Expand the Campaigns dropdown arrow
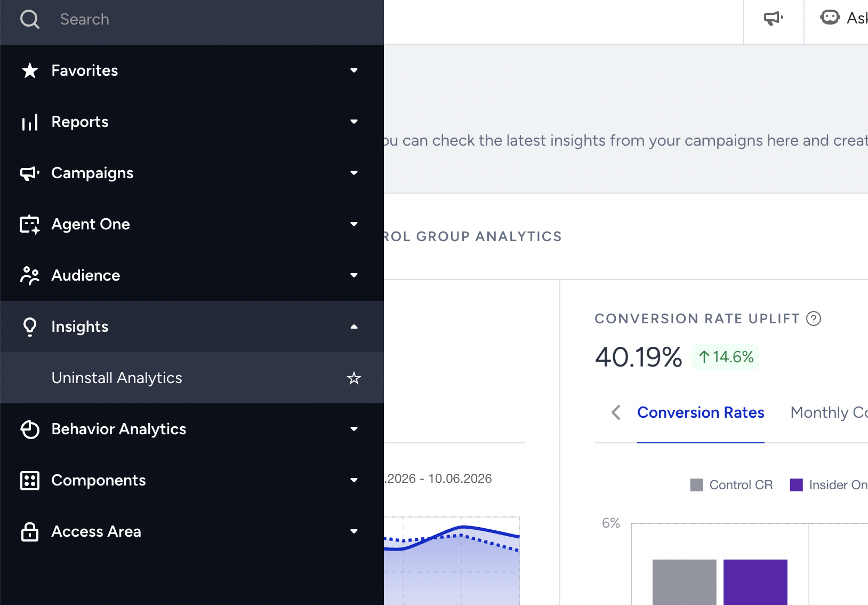The width and height of the screenshot is (868, 605). click(354, 173)
